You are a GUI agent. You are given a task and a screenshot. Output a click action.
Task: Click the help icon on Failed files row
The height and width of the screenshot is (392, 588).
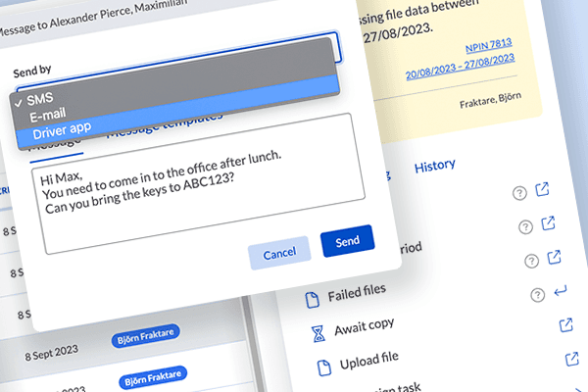click(536, 293)
